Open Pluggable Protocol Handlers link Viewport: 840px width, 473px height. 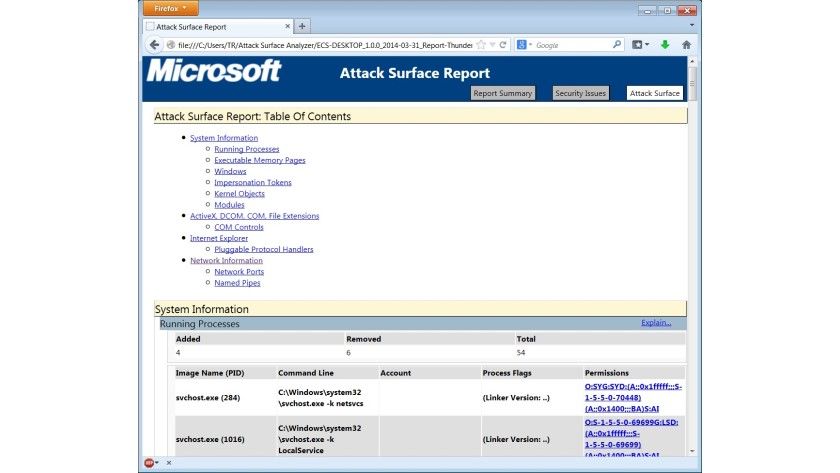(264, 249)
